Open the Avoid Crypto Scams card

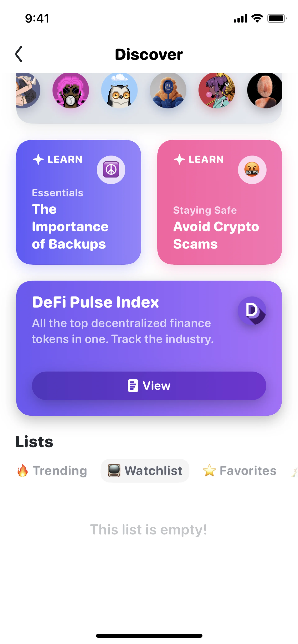(220, 202)
